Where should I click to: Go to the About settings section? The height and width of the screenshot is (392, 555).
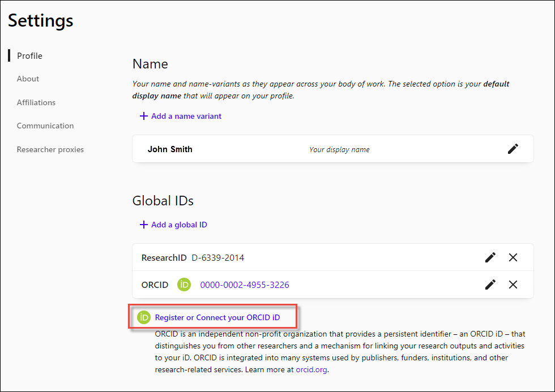(x=28, y=79)
